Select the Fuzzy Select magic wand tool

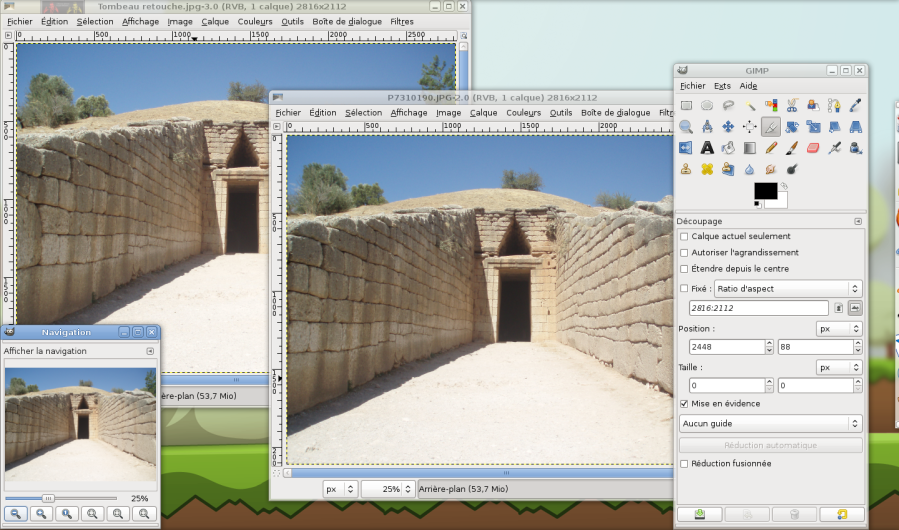click(x=749, y=105)
